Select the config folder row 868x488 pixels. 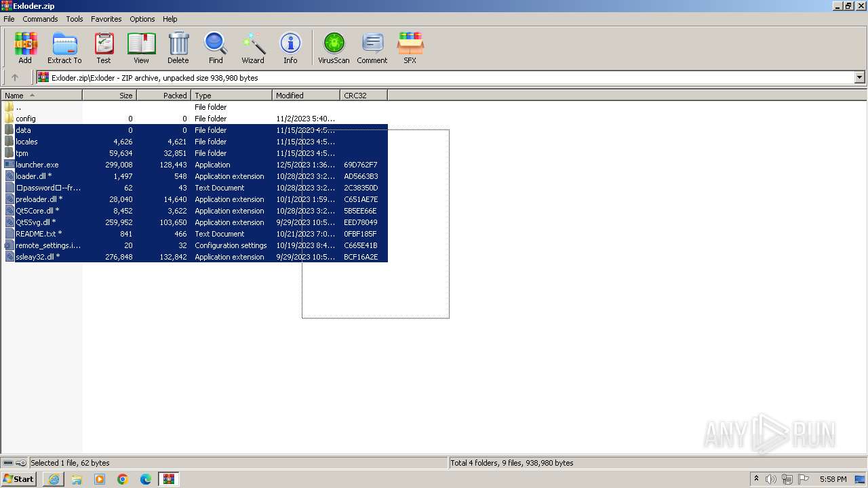[194, 119]
